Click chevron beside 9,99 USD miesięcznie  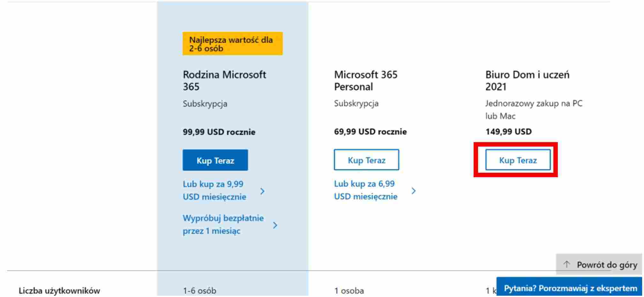tap(262, 191)
